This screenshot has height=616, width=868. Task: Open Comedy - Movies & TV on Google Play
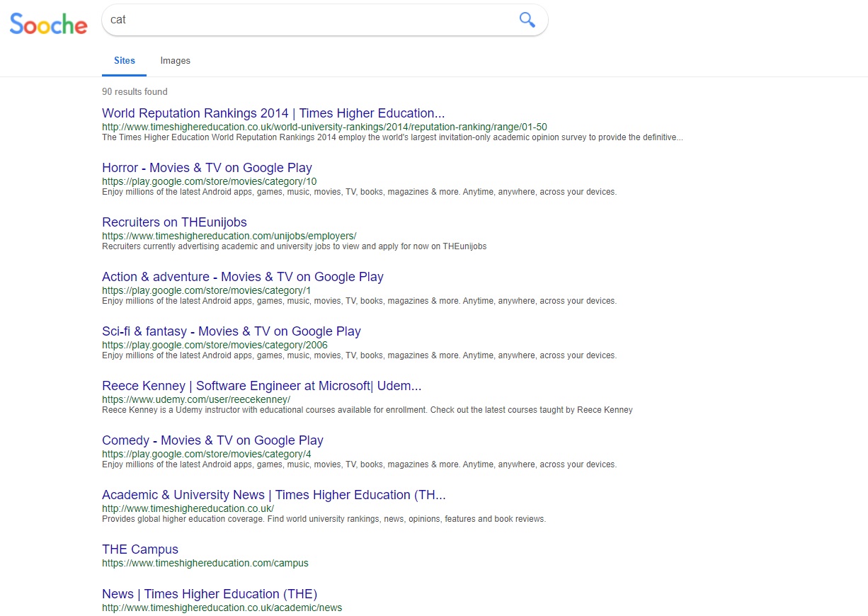(x=212, y=440)
